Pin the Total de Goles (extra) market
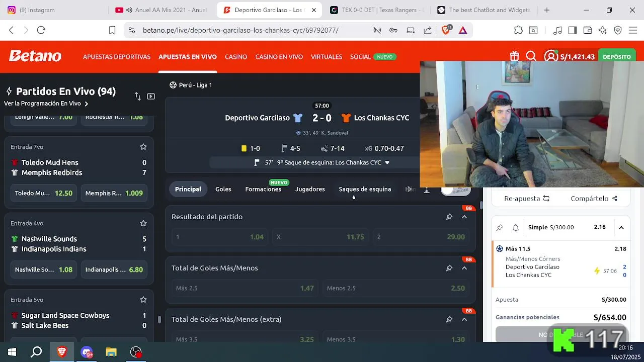644x362 pixels. (449, 319)
